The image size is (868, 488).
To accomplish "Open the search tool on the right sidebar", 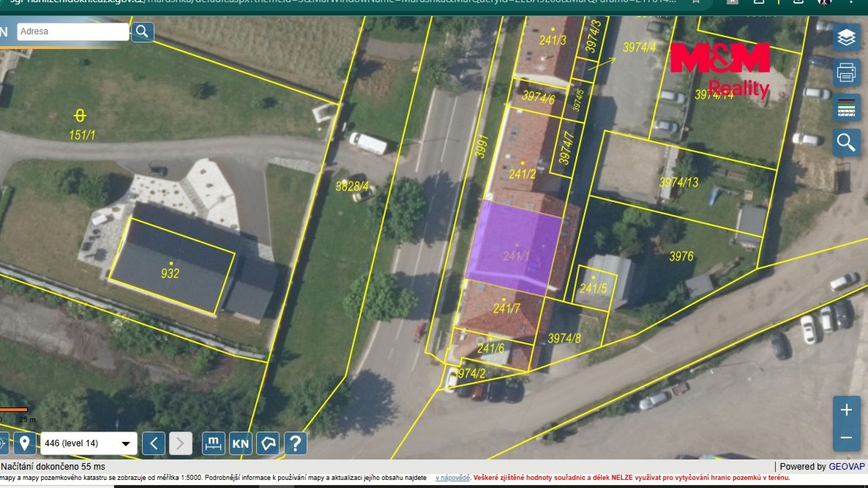I will tap(847, 142).
